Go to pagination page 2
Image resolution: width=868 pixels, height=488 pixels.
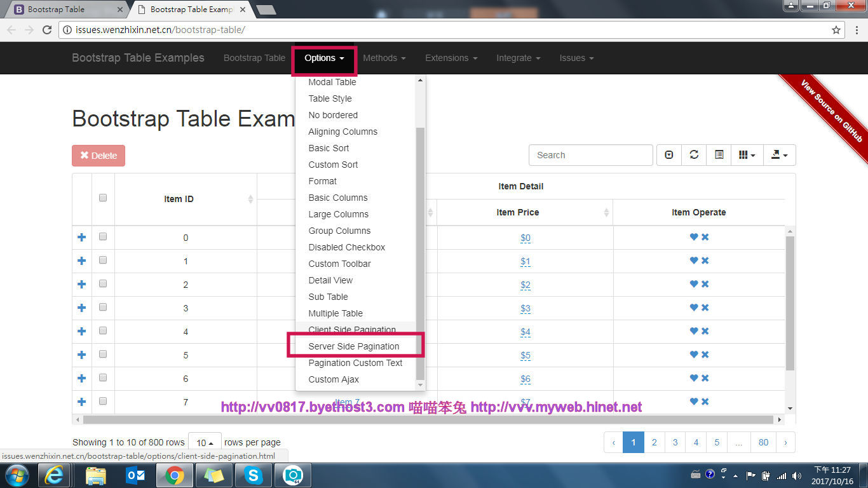(654, 442)
